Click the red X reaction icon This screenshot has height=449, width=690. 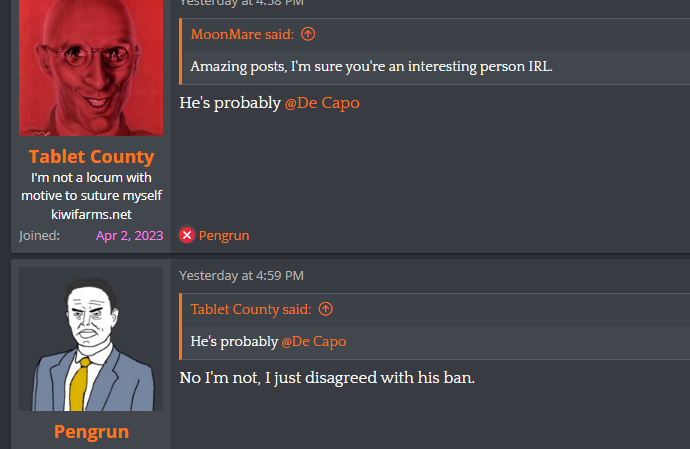point(187,235)
